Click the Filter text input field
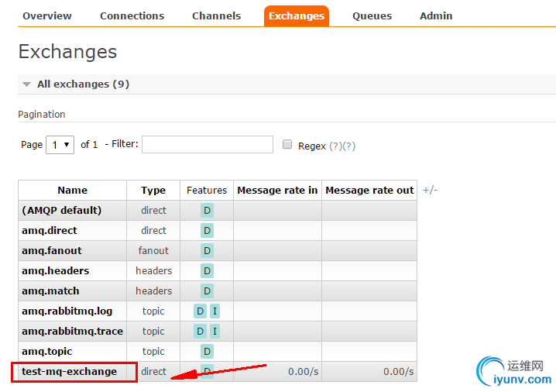The image size is (556, 392). (207, 145)
